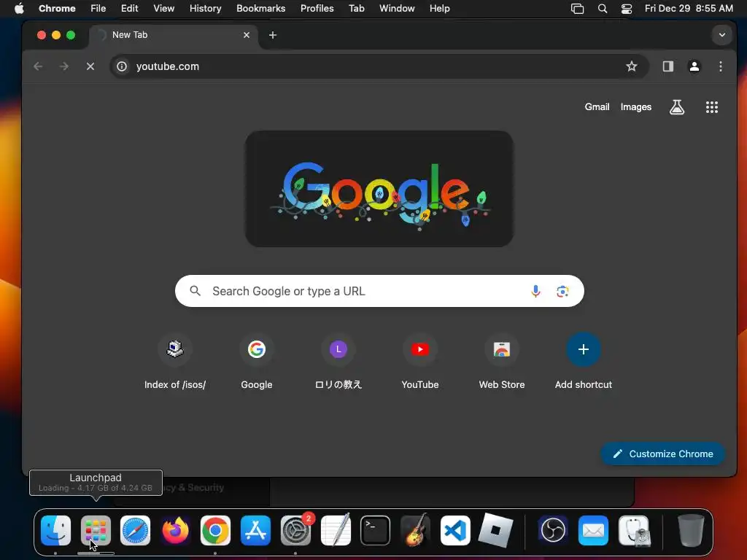Start voice search with microphone
Image resolution: width=747 pixels, height=560 pixels.
pos(535,291)
